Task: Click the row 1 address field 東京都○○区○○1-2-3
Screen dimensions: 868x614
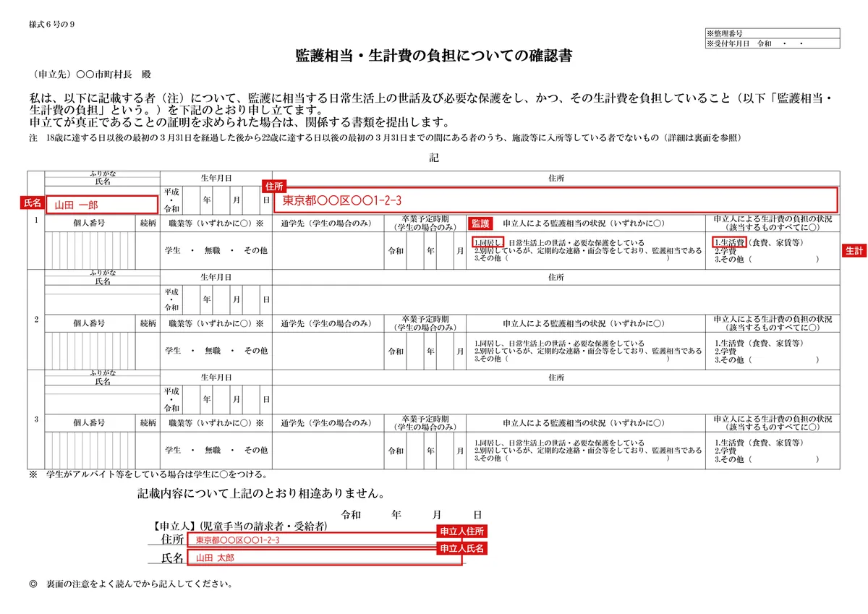Action: [x=556, y=199]
